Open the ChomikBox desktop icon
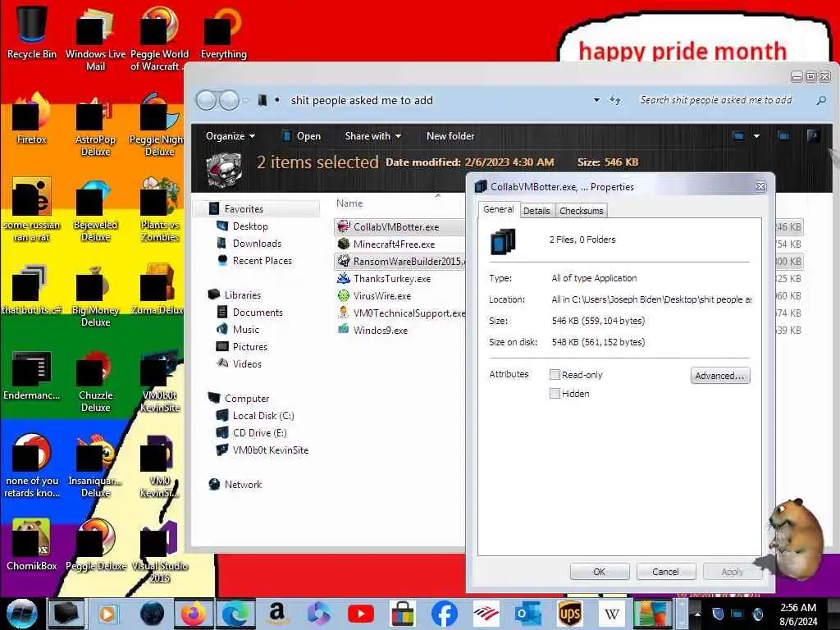The height and width of the screenshot is (630, 840). (31, 545)
